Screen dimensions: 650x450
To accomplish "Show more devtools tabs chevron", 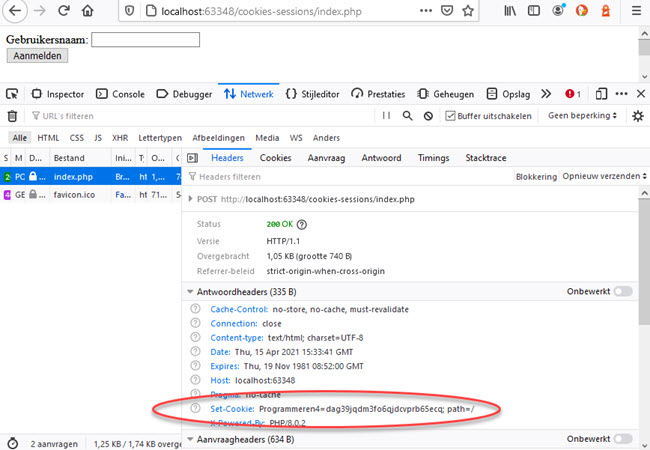I will (x=546, y=94).
